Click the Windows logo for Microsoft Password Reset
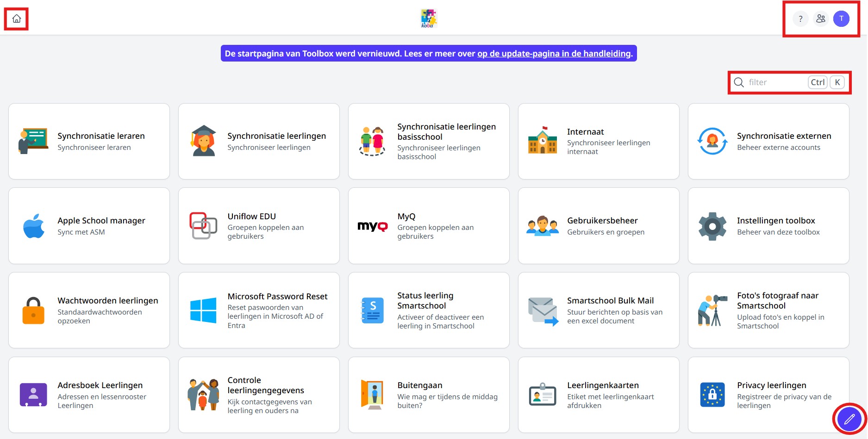 (203, 310)
